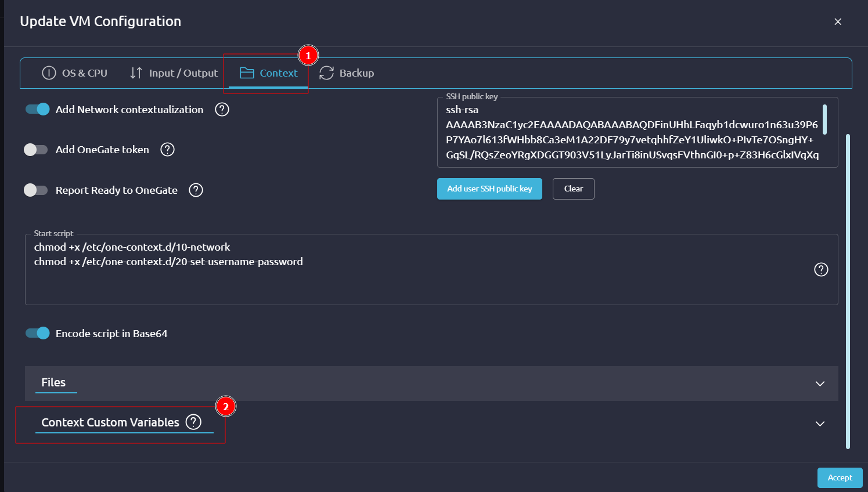Viewport: 868px width, 492px height.
Task: Disable Add Network contextualization toggle
Action: (x=38, y=110)
